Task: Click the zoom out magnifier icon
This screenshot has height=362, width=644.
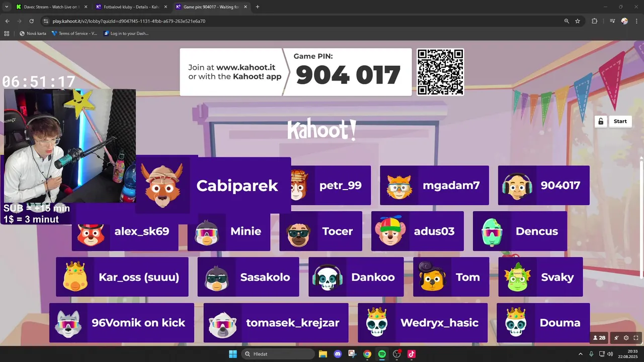Action: coord(567,21)
